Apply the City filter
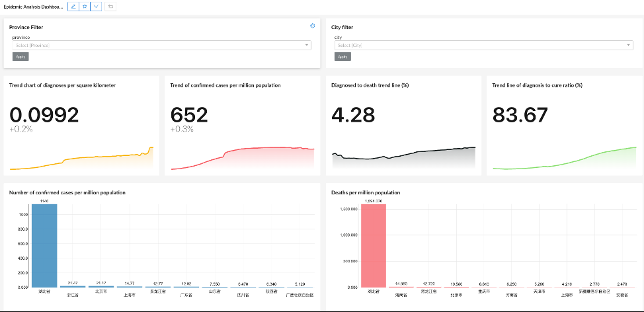Image resolution: width=644 pixels, height=312 pixels. [342, 57]
